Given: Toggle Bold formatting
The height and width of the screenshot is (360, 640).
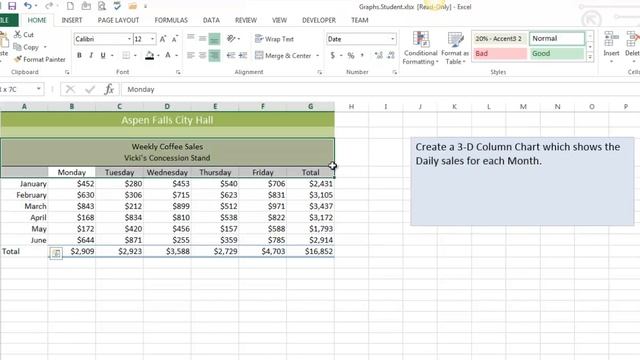Looking at the screenshot, I should (79, 55).
